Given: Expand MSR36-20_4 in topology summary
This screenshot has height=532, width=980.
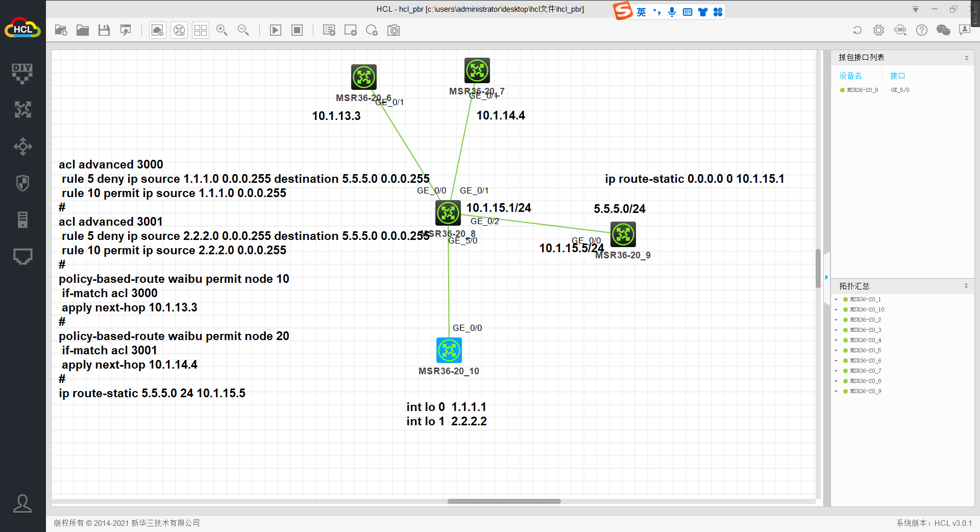Looking at the screenshot, I should point(836,341).
